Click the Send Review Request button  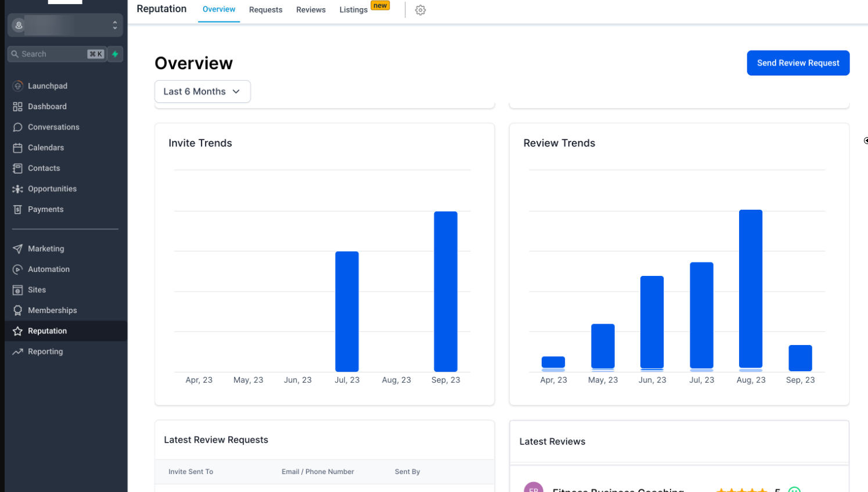point(798,63)
